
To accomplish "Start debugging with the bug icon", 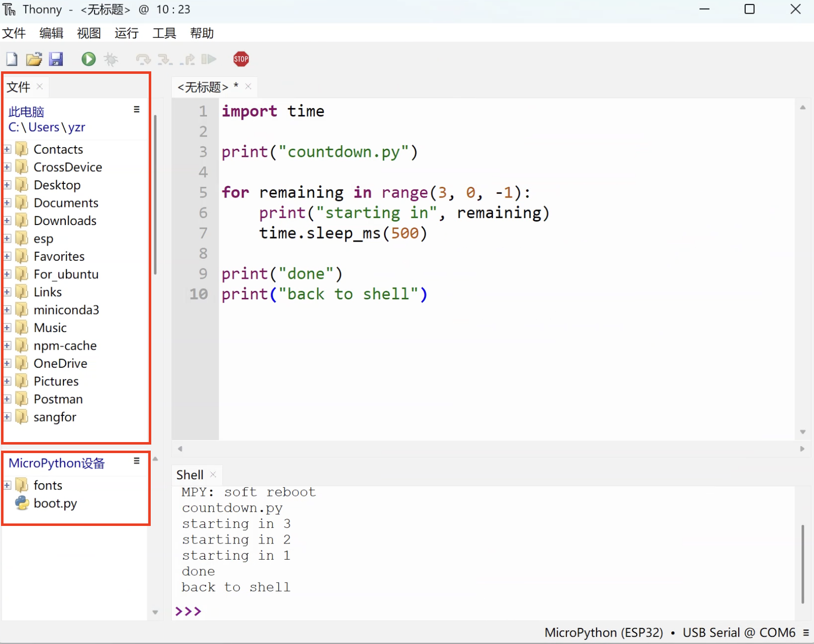I will tap(111, 59).
